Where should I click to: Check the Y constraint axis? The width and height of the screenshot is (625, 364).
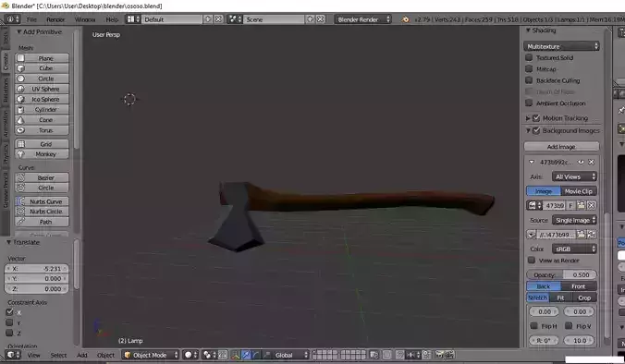click(9, 322)
